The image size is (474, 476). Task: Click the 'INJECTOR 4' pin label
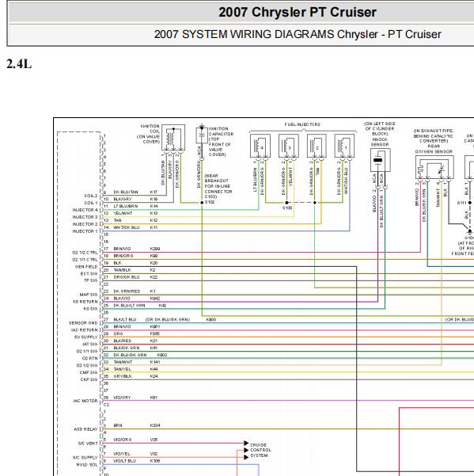pos(85,210)
